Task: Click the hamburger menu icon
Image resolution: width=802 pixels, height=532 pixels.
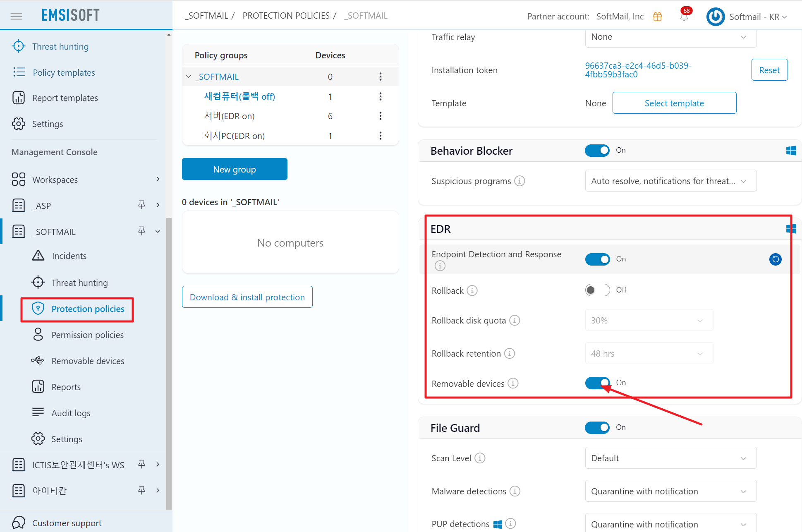Action: pyautogui.click(x=16, y=16)
